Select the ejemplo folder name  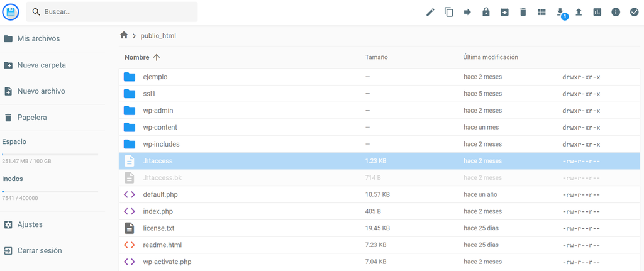155,77
